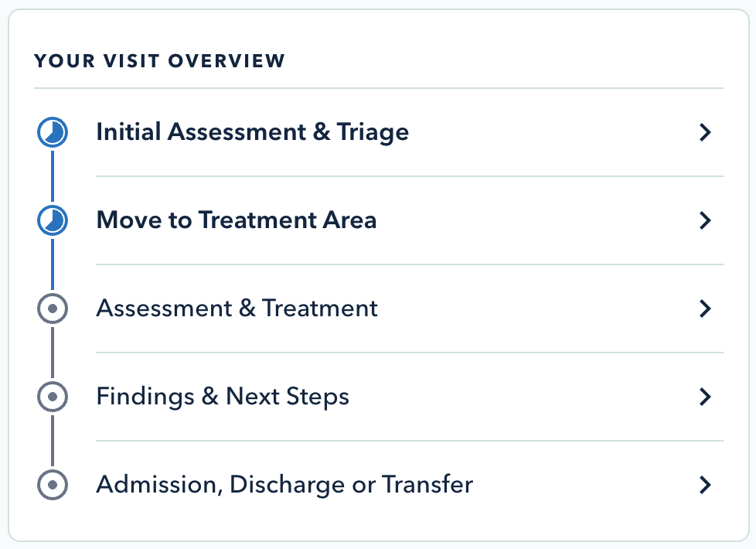The image size is (756, 549).
Task: Click the Findings & Next Steps step icon
Action: [x=53, y=397]
